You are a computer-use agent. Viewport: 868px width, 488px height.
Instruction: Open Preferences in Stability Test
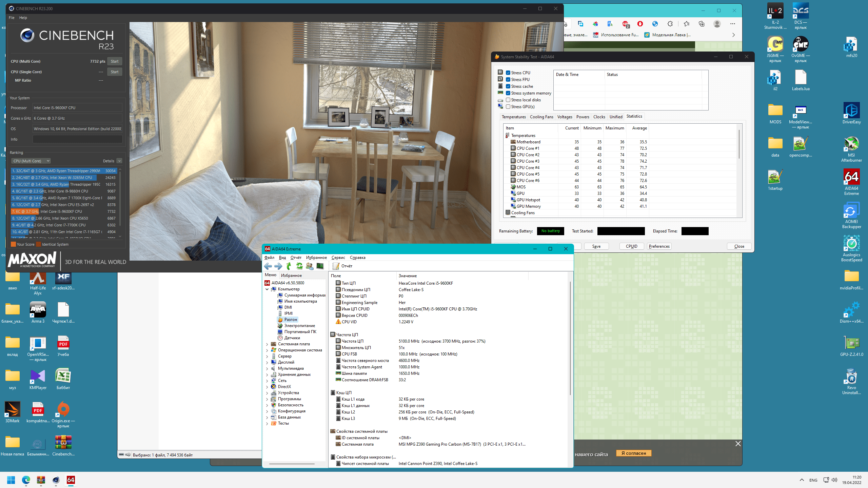[x=659, y=246]
